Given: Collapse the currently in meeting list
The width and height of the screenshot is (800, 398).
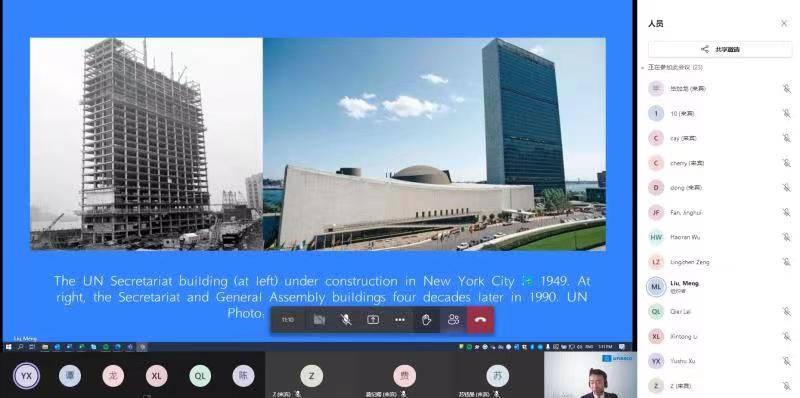Looking at the screenshot, I should 643,67.
